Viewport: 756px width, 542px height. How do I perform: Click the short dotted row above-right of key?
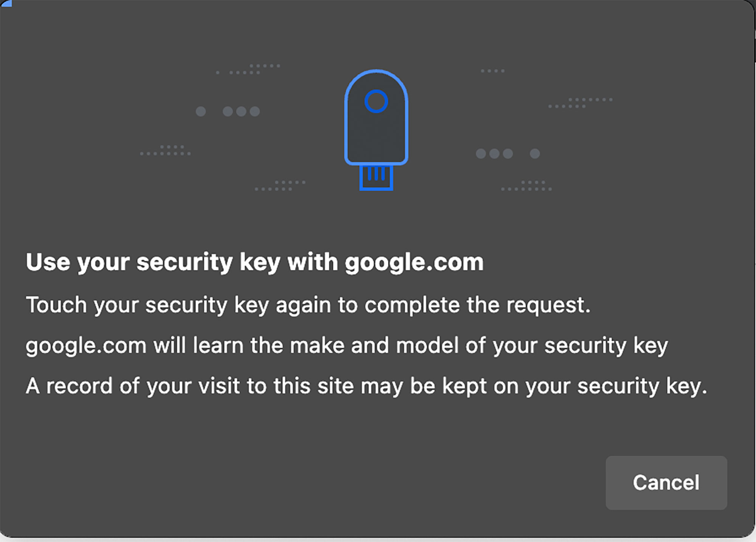pos(493,71)
